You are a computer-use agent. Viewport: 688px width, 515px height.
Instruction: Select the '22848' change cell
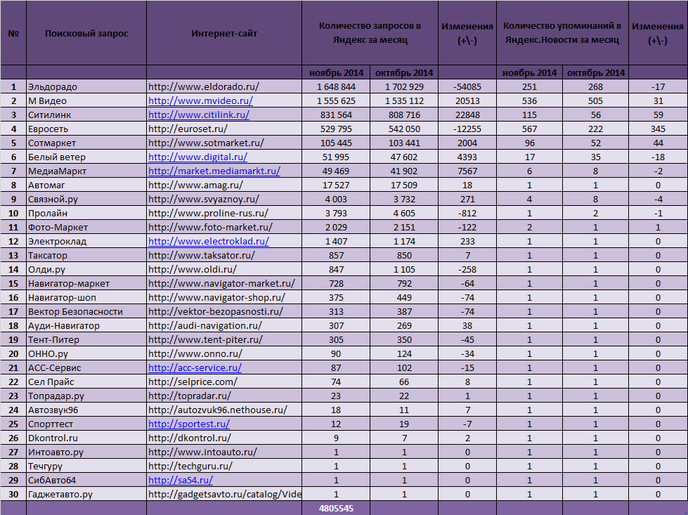coord(467,115)
